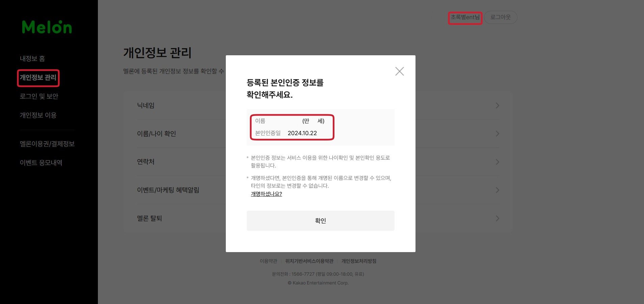
Task: Log out with the 로그아웃 button
Action: click(x=501, y=17)
